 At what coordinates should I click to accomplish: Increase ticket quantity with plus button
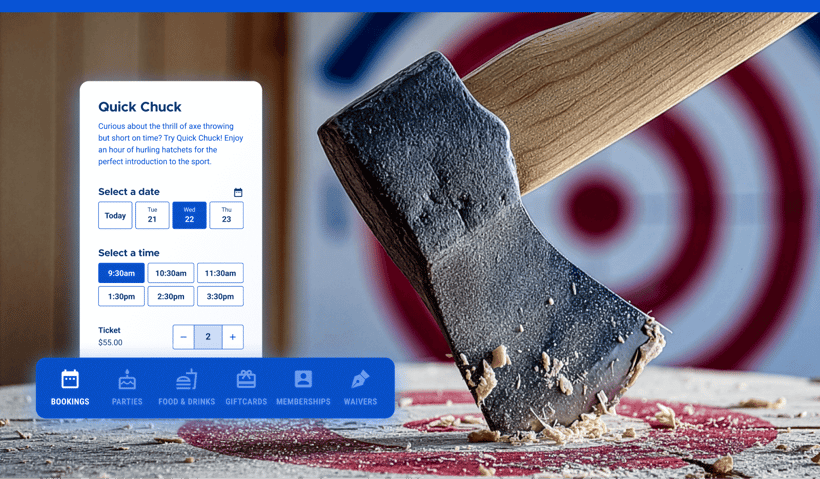(232, 337)
